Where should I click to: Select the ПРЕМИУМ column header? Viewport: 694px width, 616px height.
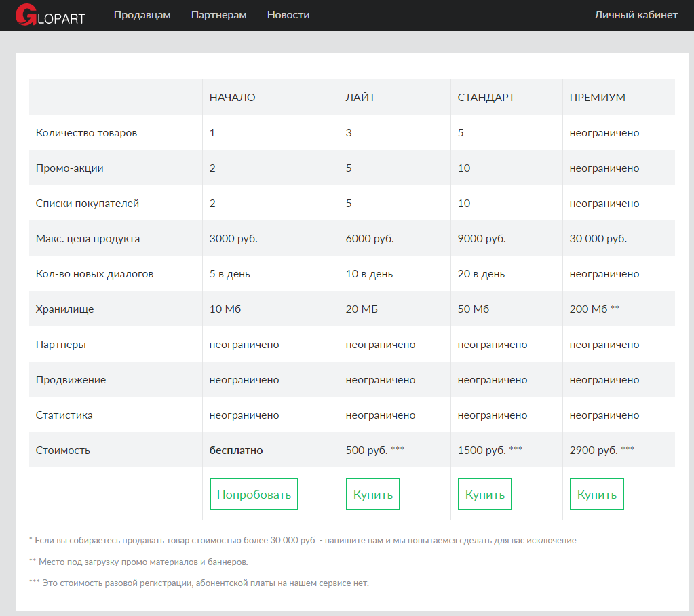[x=597, y=97]
